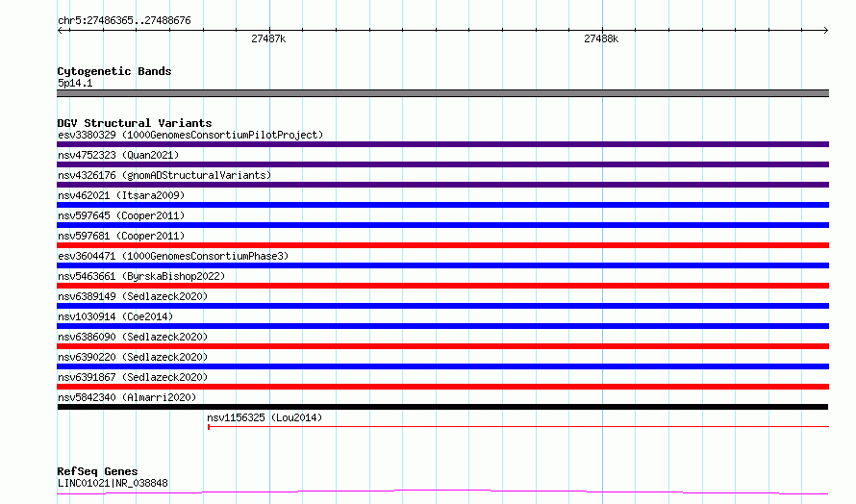The image size is (856, 504).
Task: Click the blue bar under esv3604471
Action: pyautogui.click(x=442, y=265)
